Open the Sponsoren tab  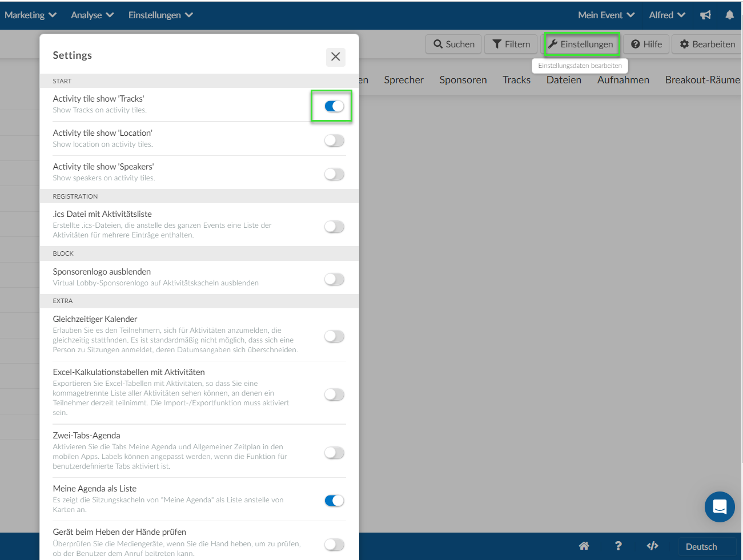tap(463, 80)
